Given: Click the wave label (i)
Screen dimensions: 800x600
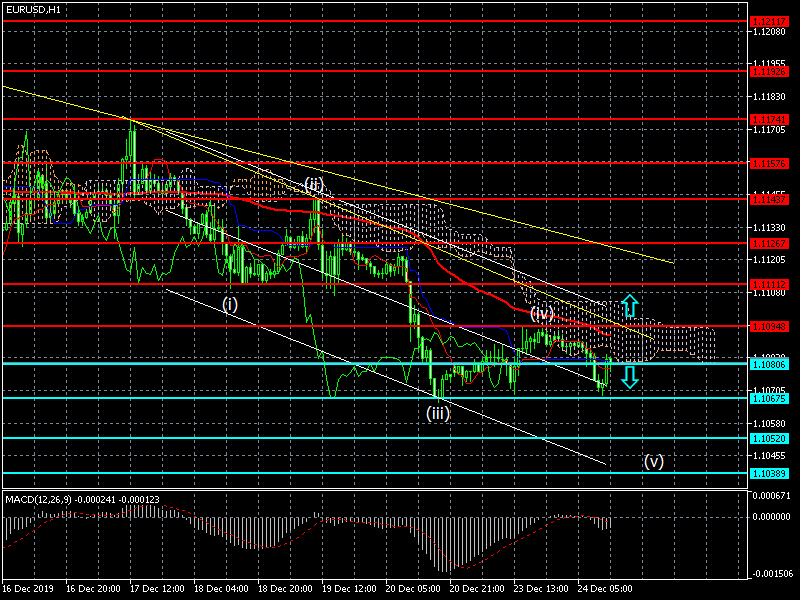Looking at the screenshot, I should click(230, 305).
